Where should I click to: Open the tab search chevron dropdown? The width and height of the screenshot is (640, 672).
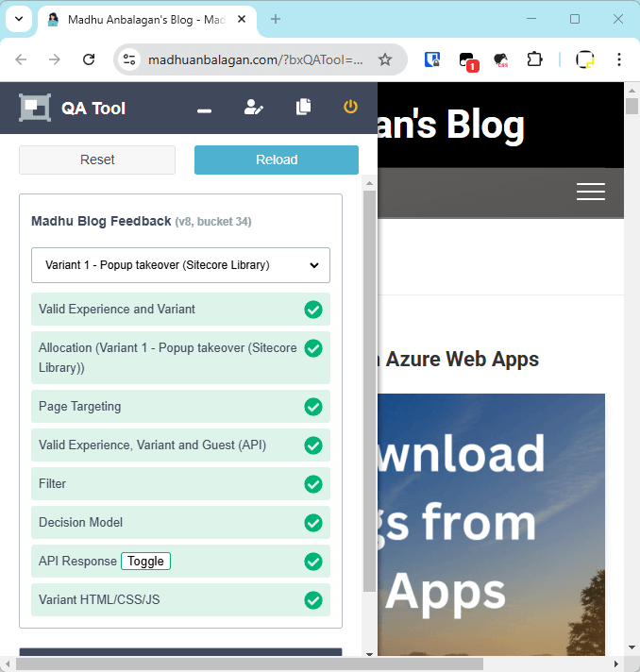click(x=19, y=19)
